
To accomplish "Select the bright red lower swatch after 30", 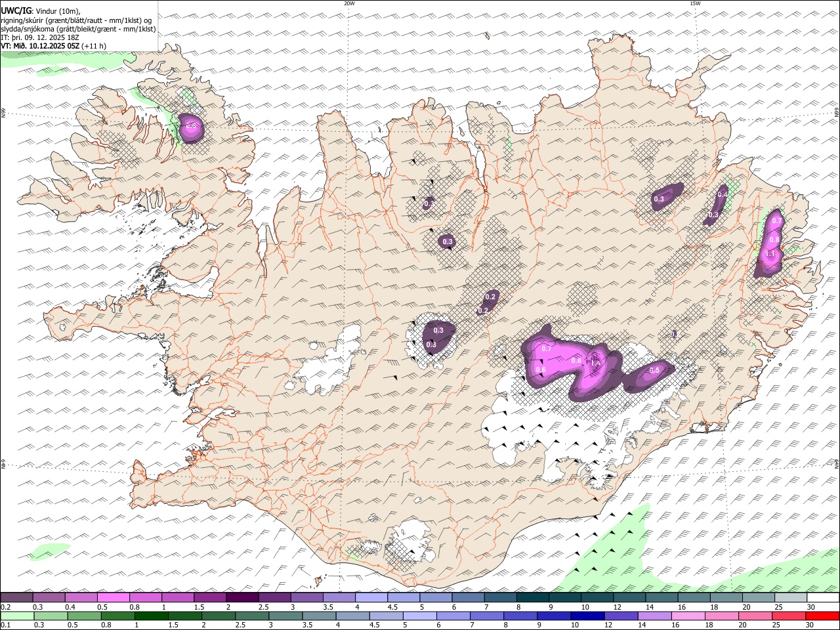I will (x=822, y=616).
